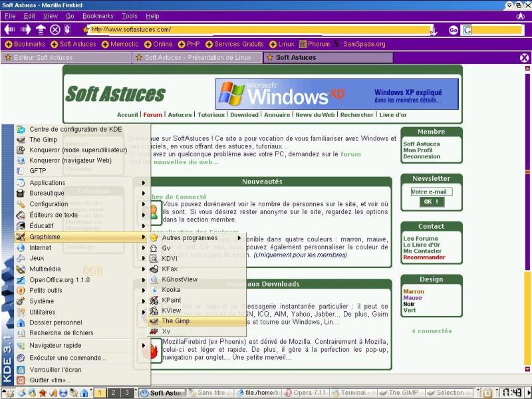Viewport: 532px width, 399px height.
Task: Click the Go button next to address bar
Action: (x=454, y=30)
